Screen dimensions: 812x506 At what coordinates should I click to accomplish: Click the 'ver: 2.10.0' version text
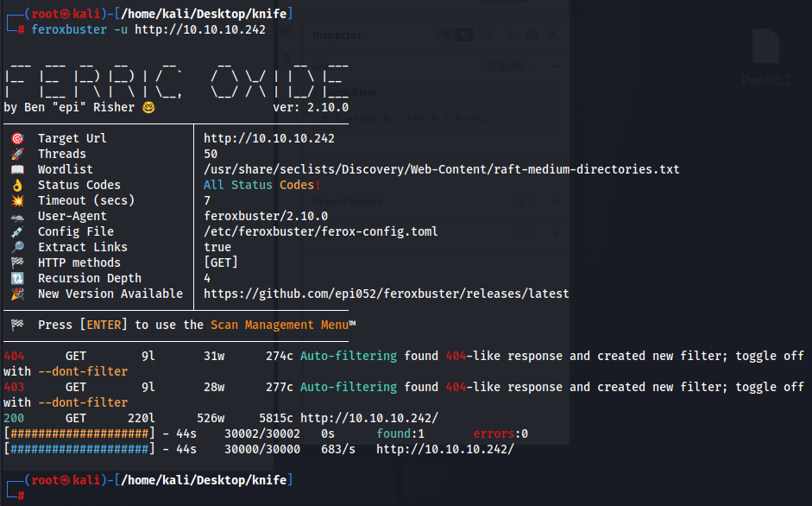tap(311, 107)
